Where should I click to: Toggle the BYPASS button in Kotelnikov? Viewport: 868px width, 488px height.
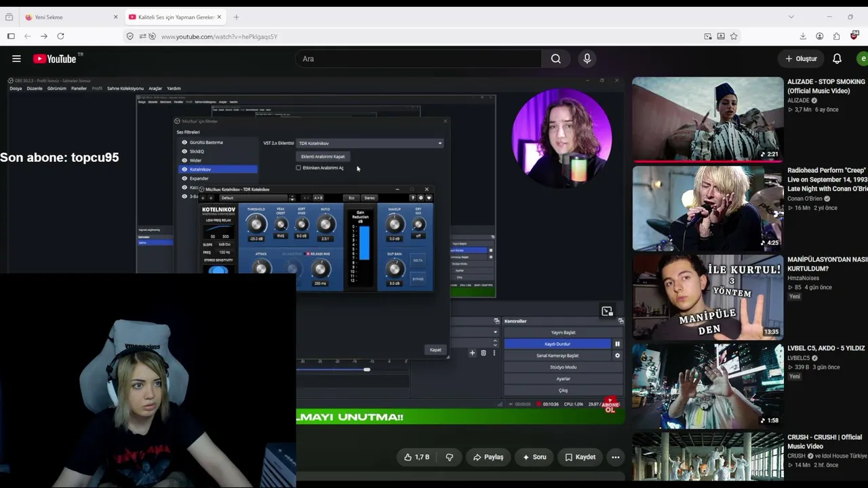(418, 279)
